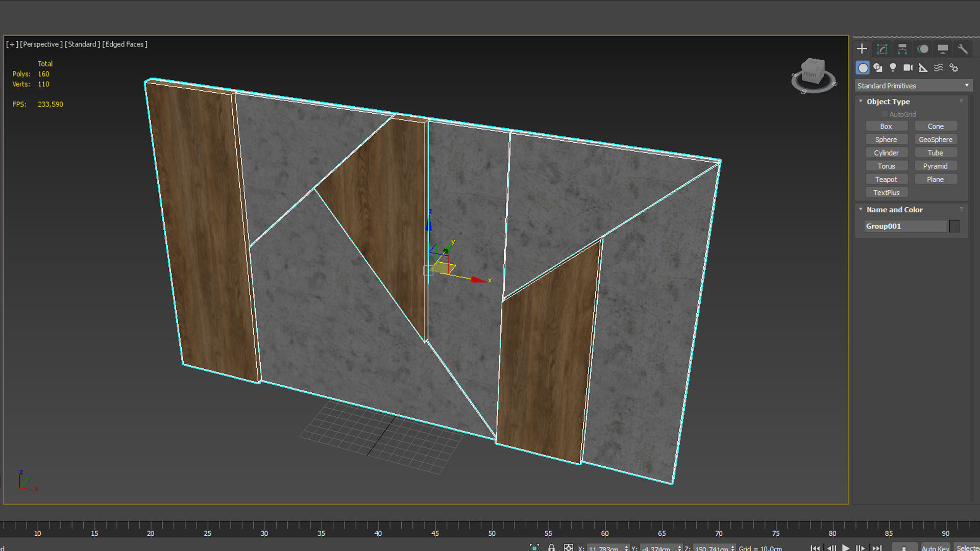Create a GeoSphere primitive
The image size is (980, 551).
pyautogui.click(x=936, y=140)
